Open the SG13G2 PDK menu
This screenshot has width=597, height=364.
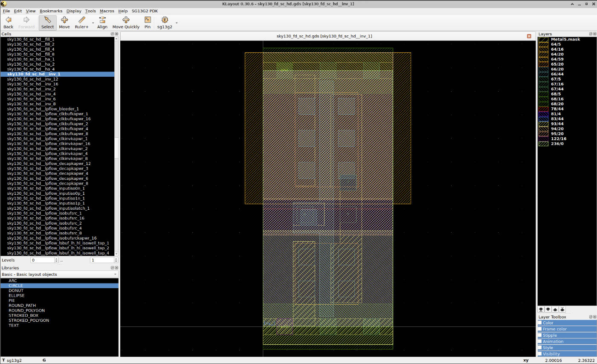[x=145, y=11]
